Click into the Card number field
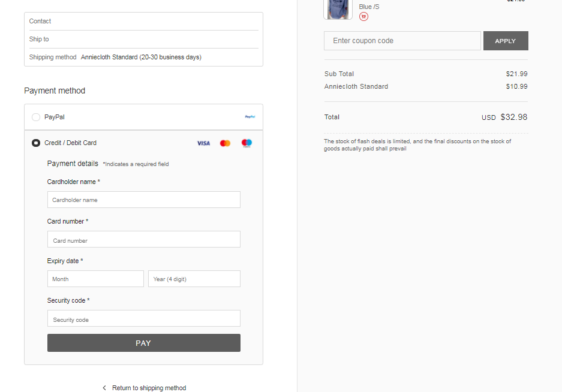This screenshot has width=562, height=392. coord(143,240)
